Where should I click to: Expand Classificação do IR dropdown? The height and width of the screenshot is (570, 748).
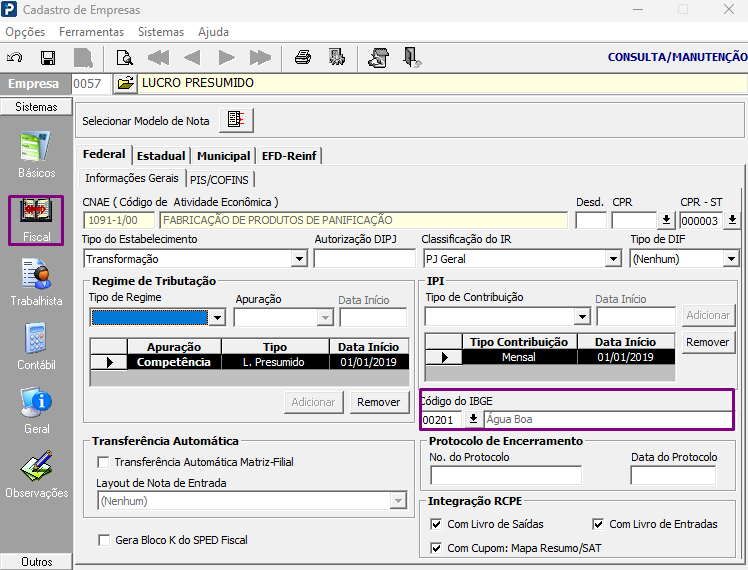tap(613, 259)
